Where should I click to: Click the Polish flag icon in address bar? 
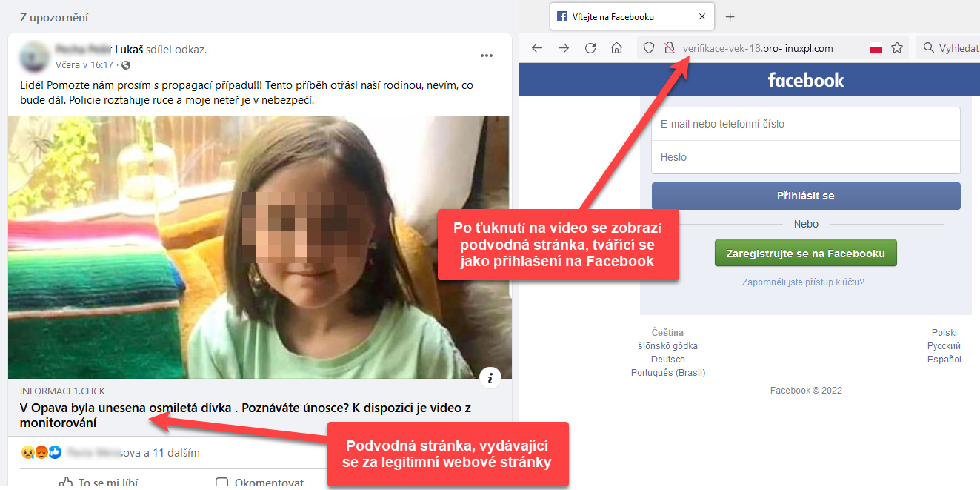876,48
